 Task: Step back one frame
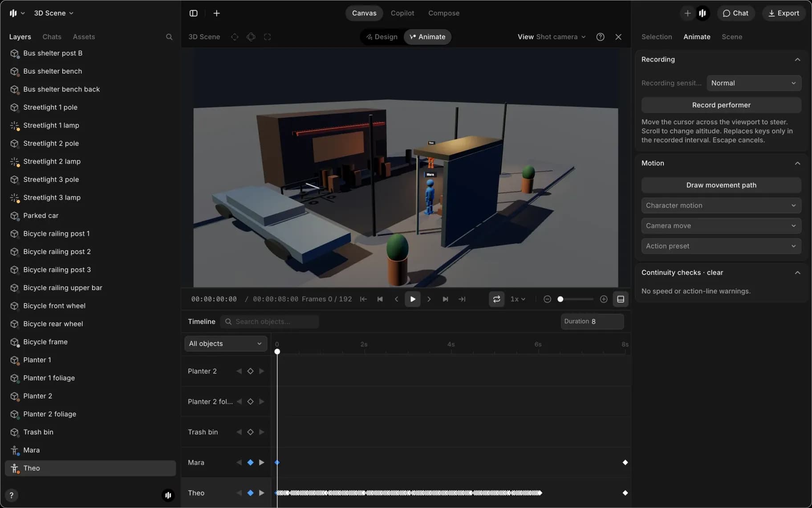tap(396, 299)
